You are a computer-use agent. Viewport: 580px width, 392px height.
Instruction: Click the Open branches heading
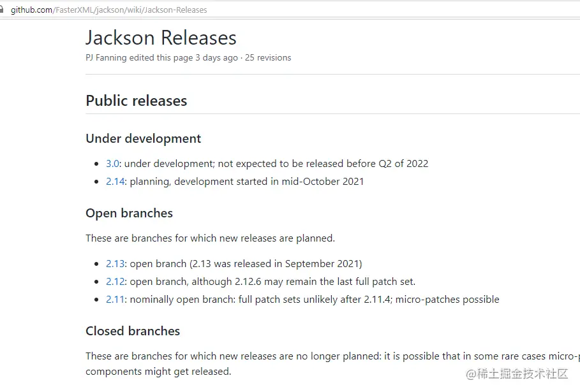pyautogui.click(x=129, y=213)
